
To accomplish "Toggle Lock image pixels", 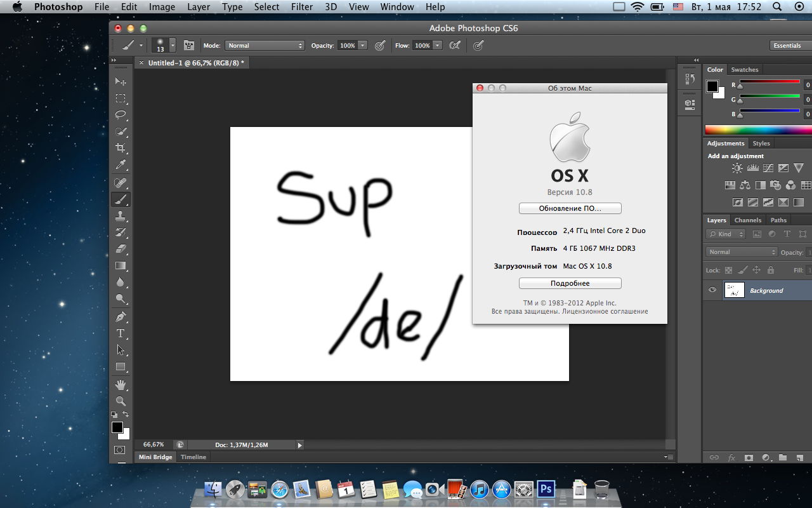I will [742, 270].
